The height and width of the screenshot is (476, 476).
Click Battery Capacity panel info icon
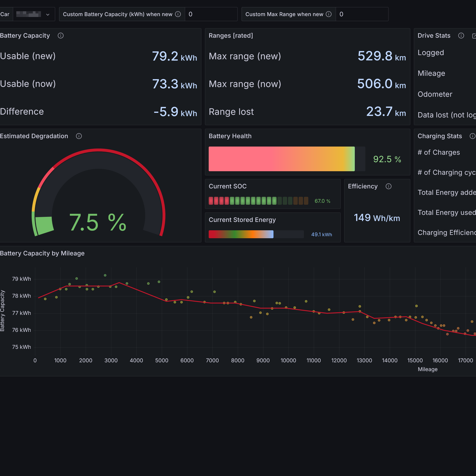tap(61, 36)
